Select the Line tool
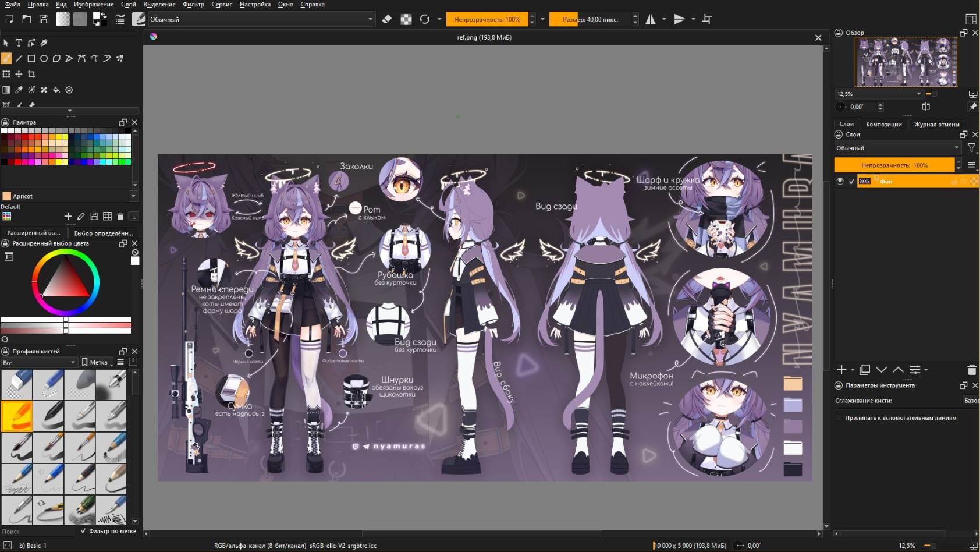Viewport: 980px width, 552px height. pos(19,58)
